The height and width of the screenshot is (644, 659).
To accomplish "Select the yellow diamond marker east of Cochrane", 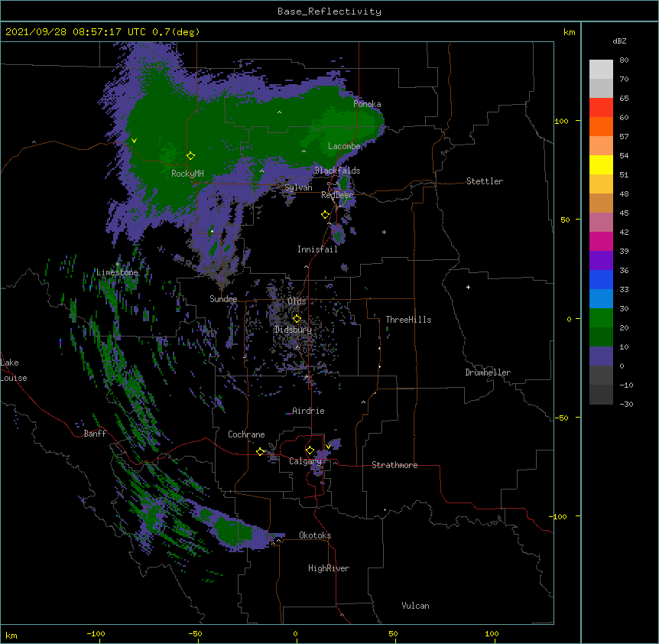I will click(260, 451).
